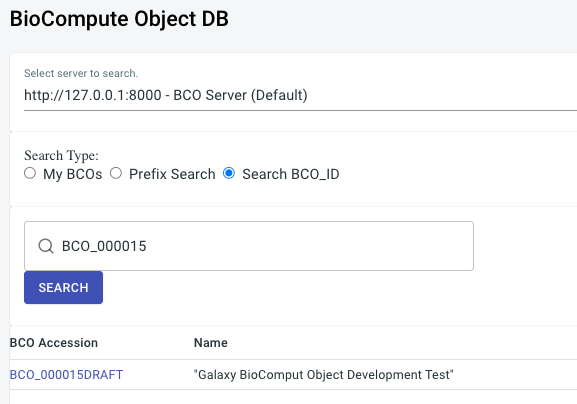Click the 'Search BCO_ID' label text
Viewport: 577px width, 404px height.
point(291,174)
